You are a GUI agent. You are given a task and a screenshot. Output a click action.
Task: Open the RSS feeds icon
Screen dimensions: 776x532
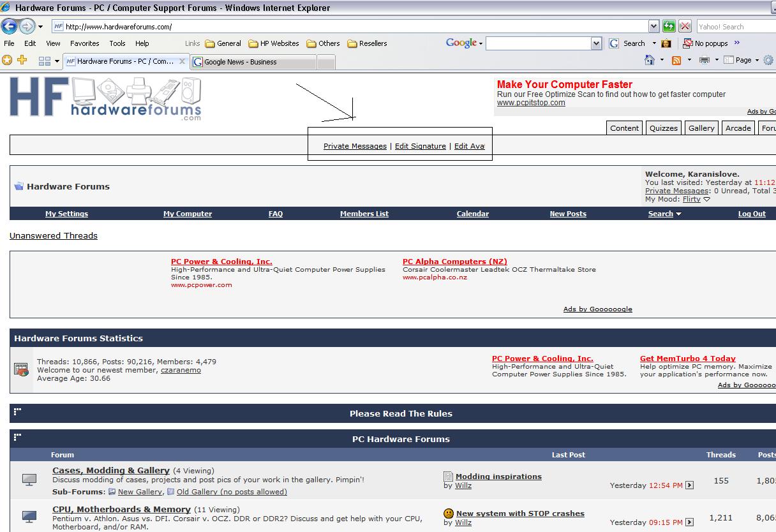tap(676, 60)
